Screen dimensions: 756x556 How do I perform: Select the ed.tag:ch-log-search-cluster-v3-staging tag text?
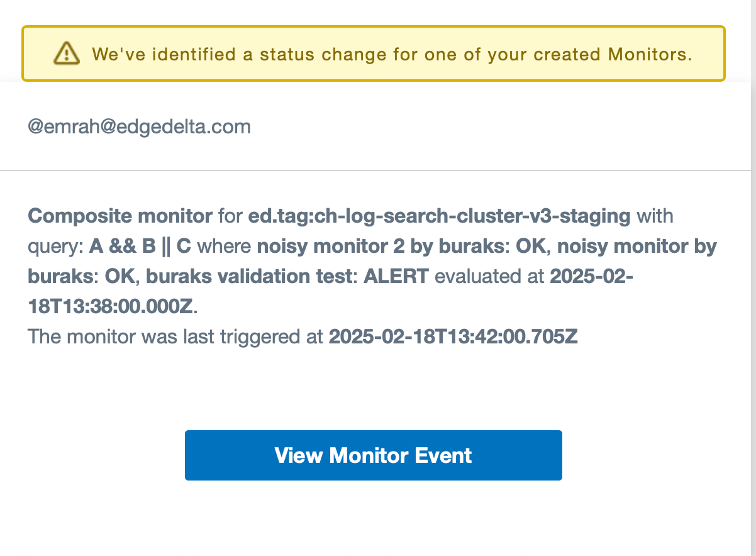[x=439, y=216]
